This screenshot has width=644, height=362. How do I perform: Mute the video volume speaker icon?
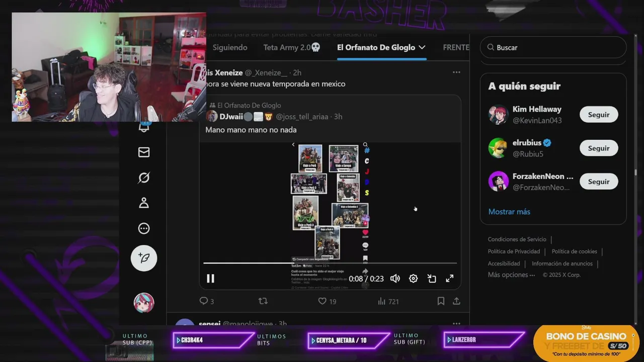395,279
